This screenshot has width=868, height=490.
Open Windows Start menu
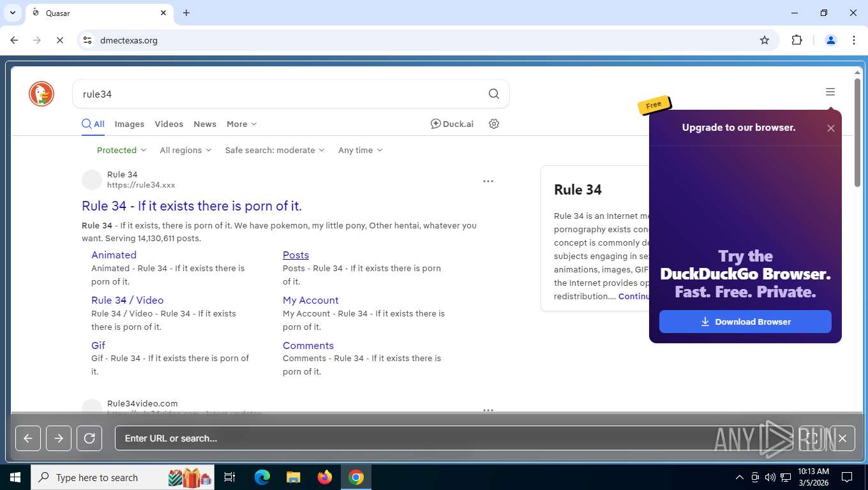15,477
